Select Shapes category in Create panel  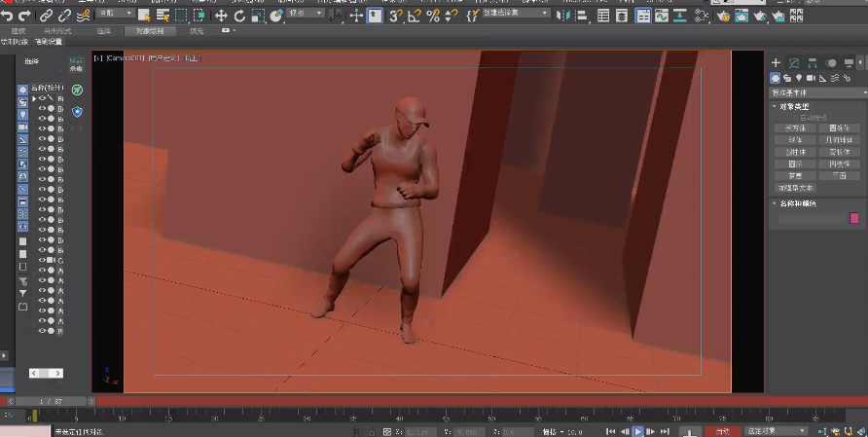(x=786, y=78)
